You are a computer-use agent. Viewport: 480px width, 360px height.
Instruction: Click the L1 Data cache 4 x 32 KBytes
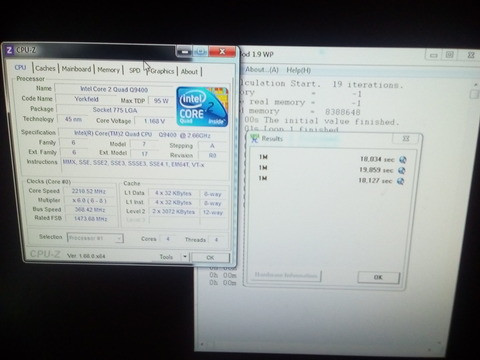(x=173, y=193)
